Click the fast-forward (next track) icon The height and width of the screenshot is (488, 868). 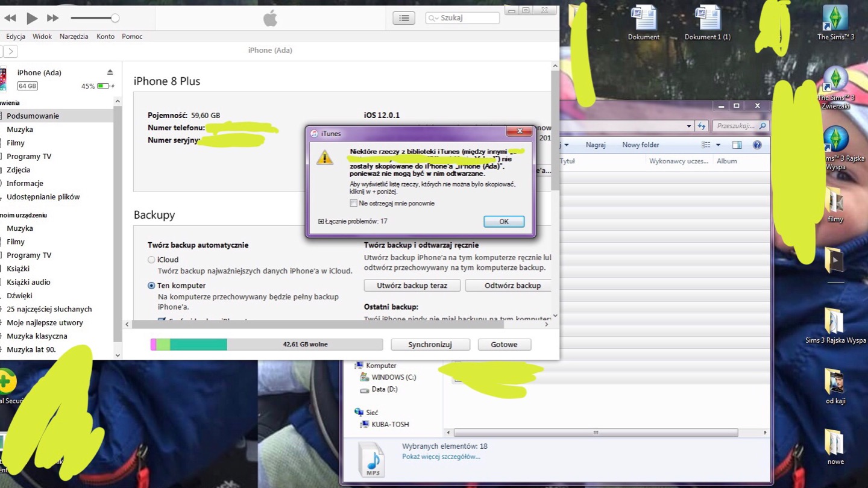tap(53, 18)
